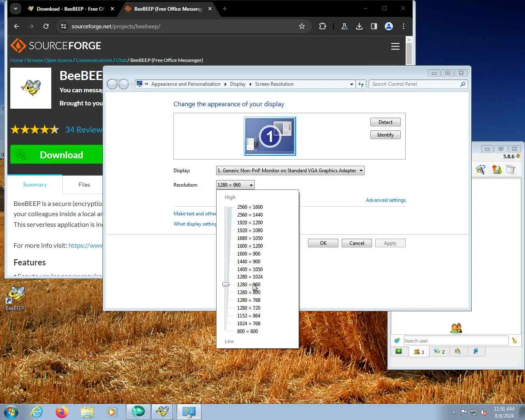Image resolution: width=525 pixels, height=420 pixels.
Task: Show hidden tray icons arrow
Action: 454,412
